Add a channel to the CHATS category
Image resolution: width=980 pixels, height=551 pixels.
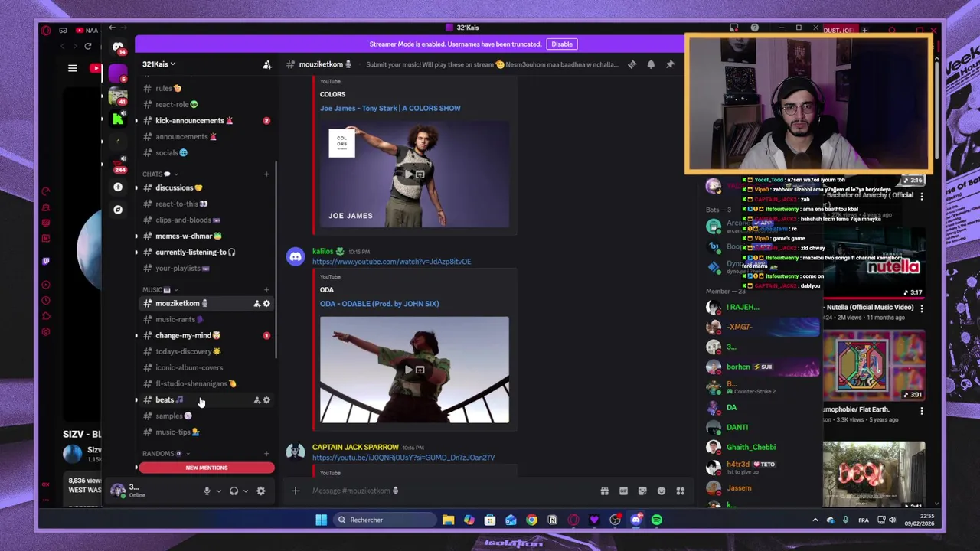pos(266,174)
